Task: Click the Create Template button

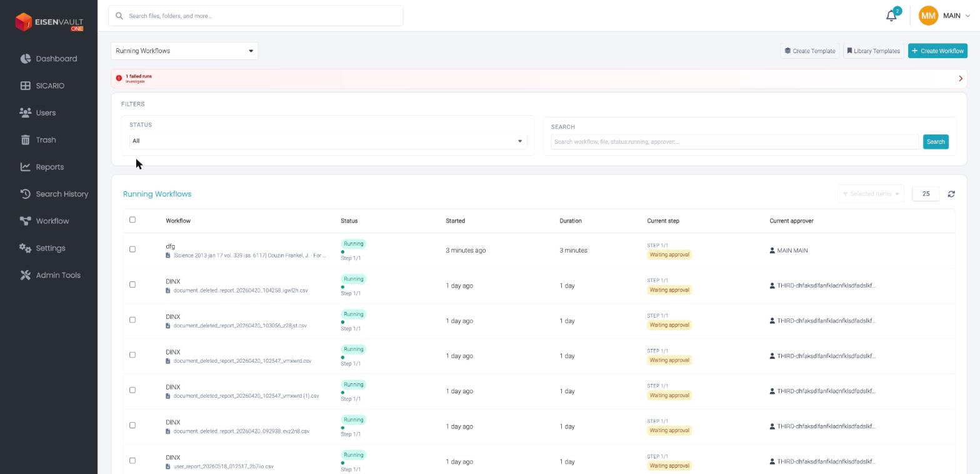Action: click(x=810, y=51)
